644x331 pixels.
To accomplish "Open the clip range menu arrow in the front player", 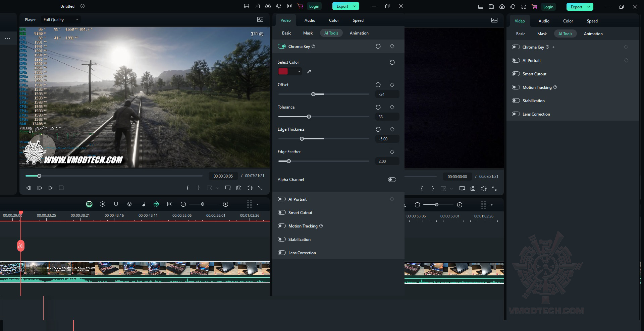I will point(217,188).
